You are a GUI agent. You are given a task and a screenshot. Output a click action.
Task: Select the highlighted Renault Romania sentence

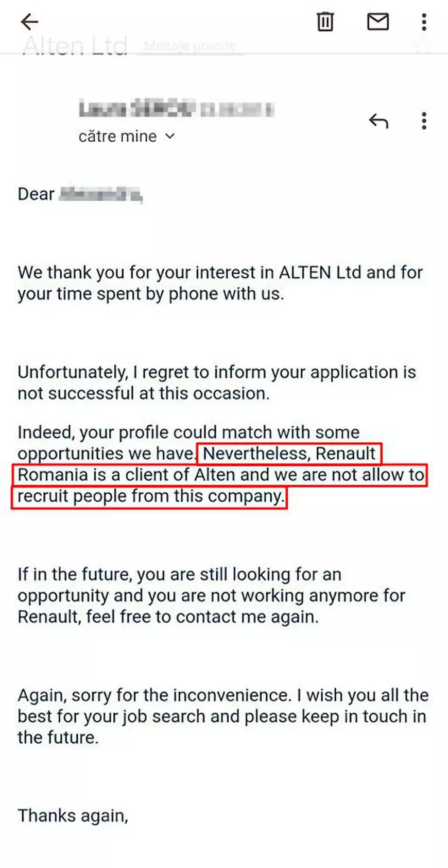tap(221, 475)
